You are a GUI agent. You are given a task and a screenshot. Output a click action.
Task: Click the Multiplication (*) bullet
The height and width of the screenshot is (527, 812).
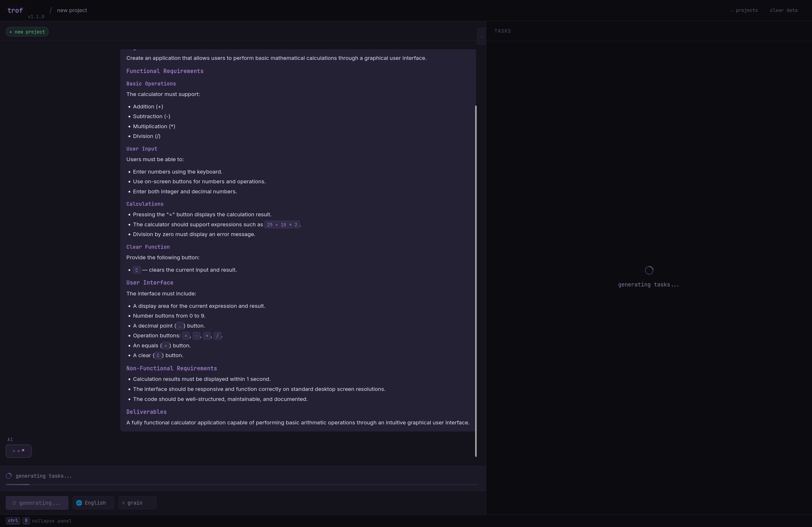pos(154,126)
